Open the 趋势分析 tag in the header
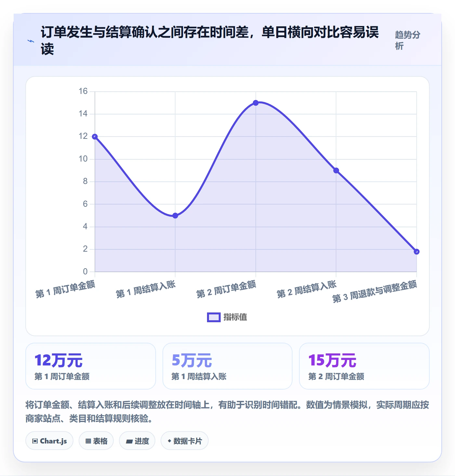This screenshot has height=476, width=455. click(x=408, y=40)
